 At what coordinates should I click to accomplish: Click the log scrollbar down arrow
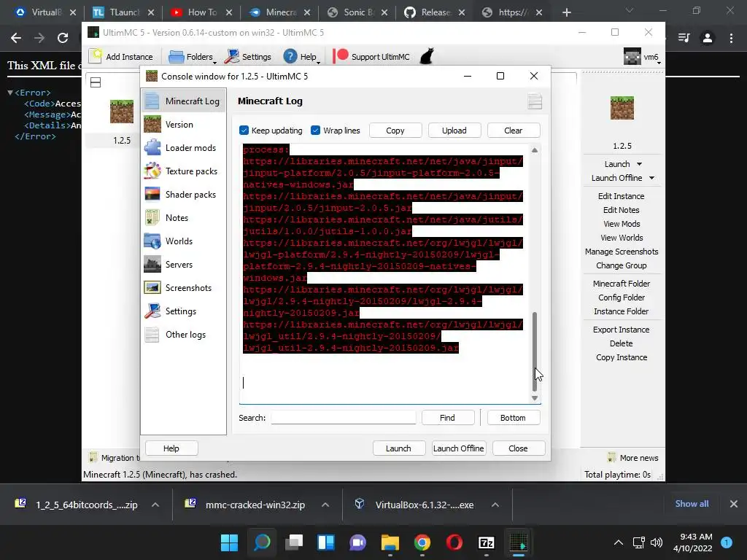[x=535, y=398]
